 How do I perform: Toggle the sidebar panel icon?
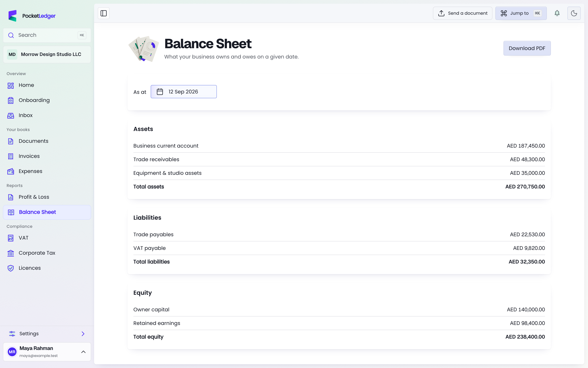(103, 13)
